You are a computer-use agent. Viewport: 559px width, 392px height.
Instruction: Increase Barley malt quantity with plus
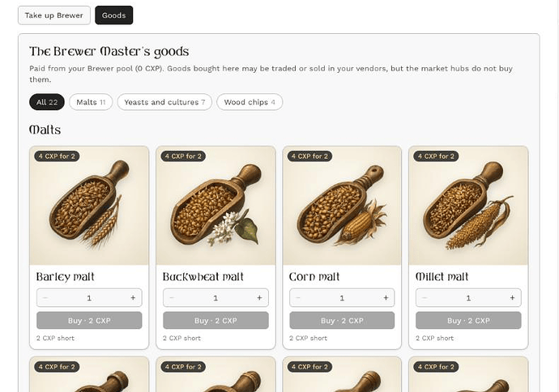tap(133, 297)
